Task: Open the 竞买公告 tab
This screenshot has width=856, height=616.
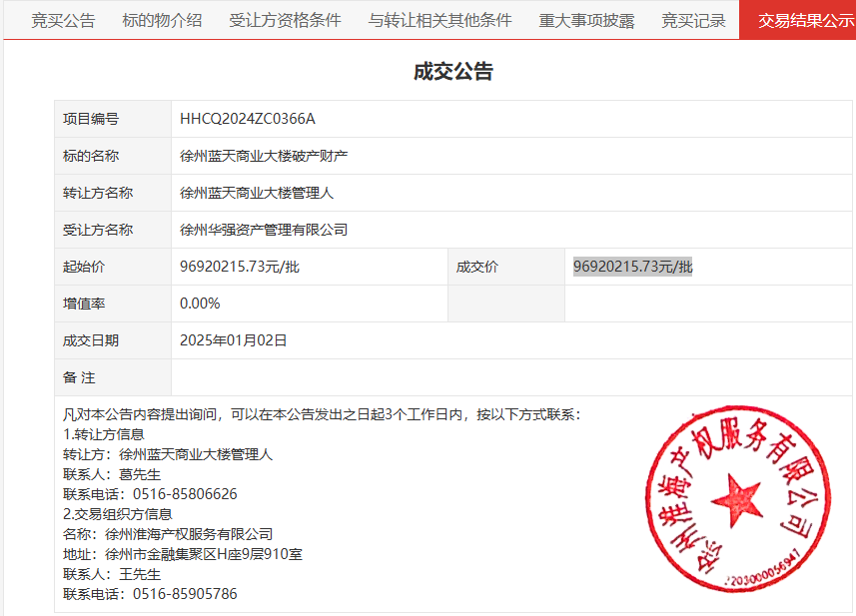Action: pyautogui.click(x=63, y=21)
